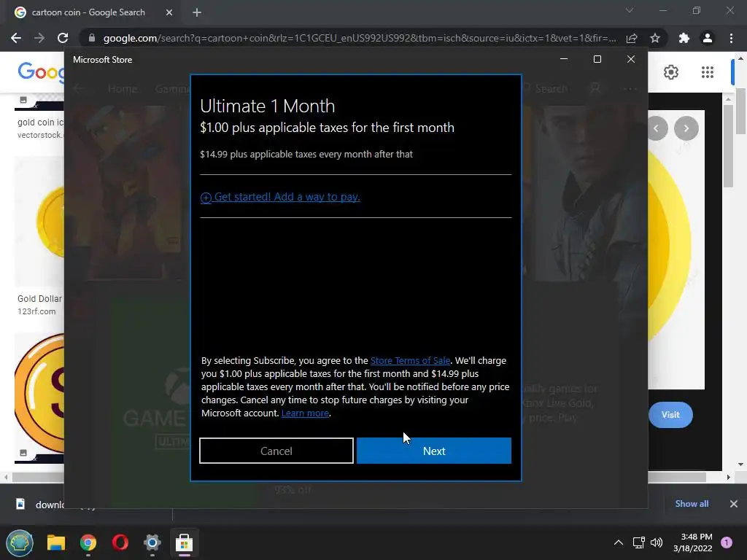Click the 'Ultimate 1 Month' title text
The width and height of the screenshot is (747, 560).
267,106
